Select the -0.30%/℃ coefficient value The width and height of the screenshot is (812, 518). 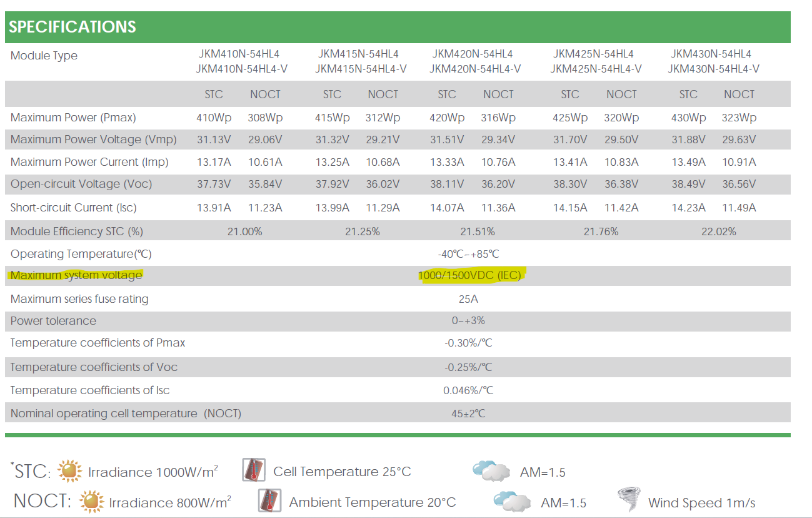469,343
